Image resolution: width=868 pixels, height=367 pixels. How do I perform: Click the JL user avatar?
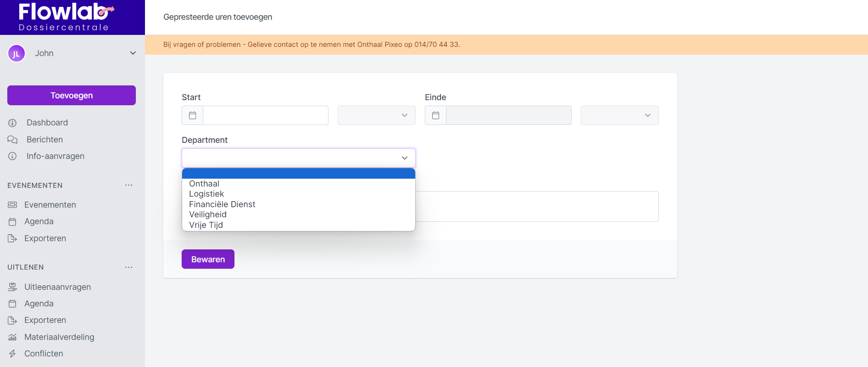pyautogui.click(x=17, y=53)
